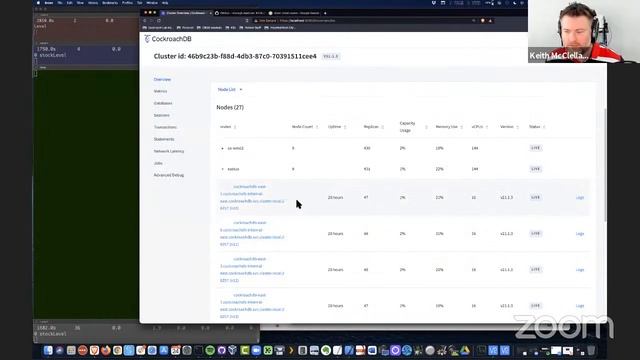Open Logs for the first node row
The image size is (640, 360).
pyautogui.click(x=580, y=198)
